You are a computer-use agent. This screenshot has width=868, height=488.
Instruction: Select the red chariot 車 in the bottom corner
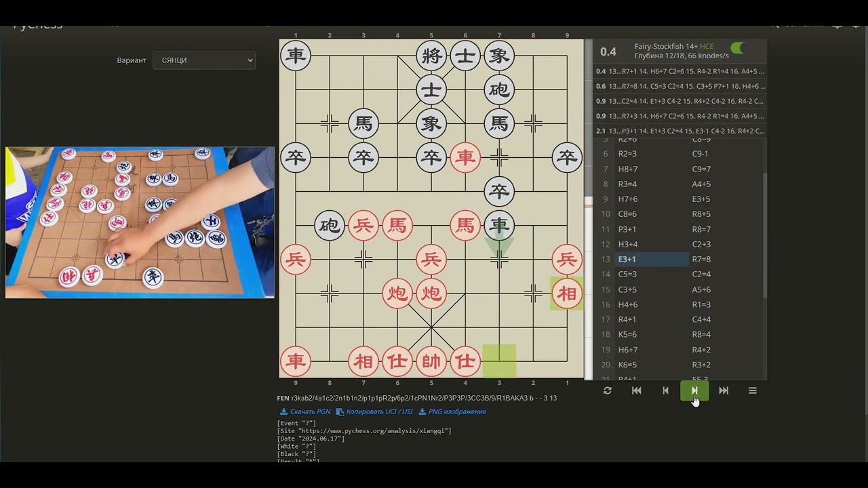pos(296,361)
